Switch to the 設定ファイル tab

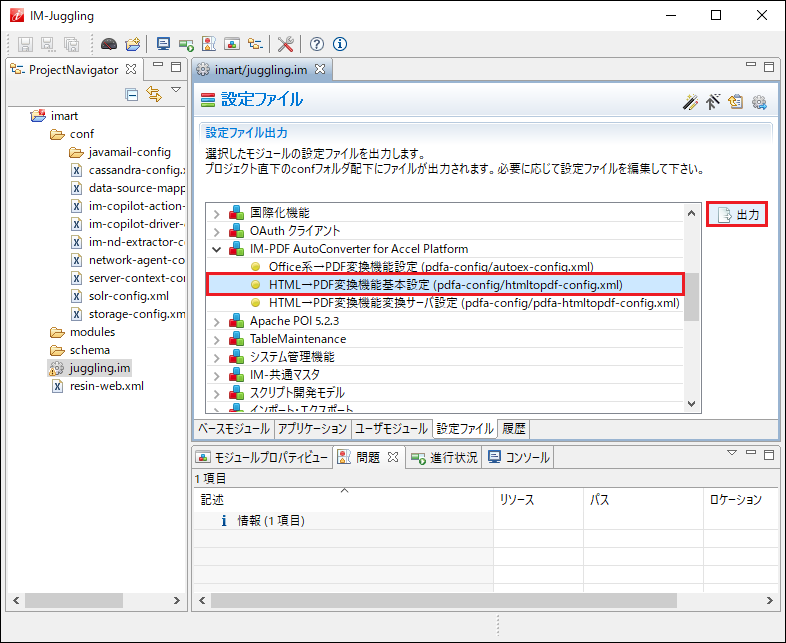click(465, 428)
